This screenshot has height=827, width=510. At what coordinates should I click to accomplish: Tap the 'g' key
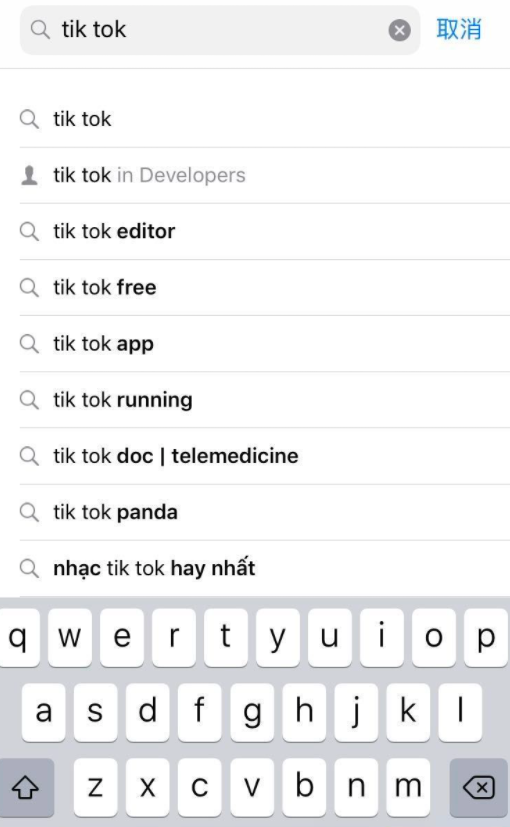(252, 712)
